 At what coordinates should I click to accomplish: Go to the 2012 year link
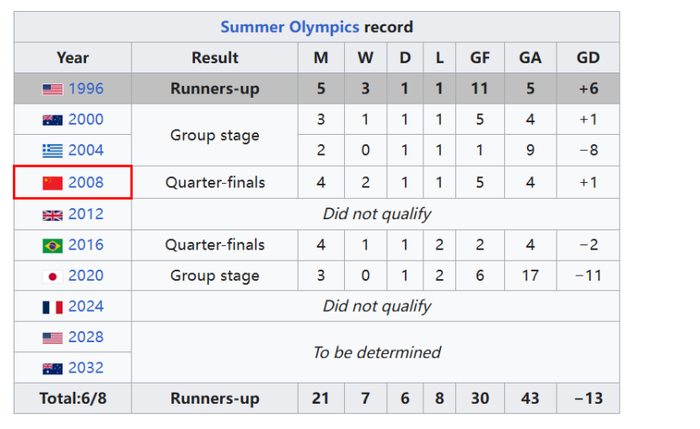86,214
